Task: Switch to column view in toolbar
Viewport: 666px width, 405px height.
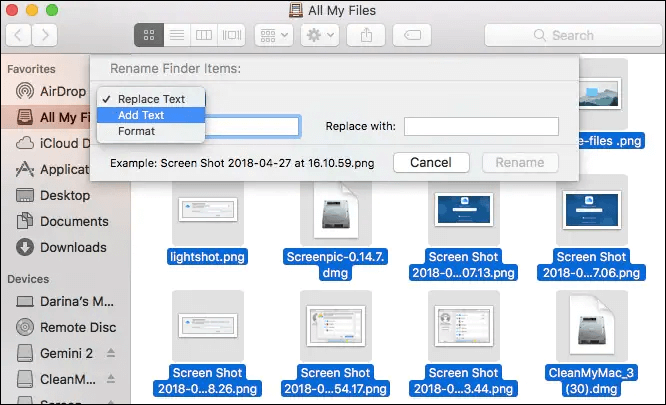Action: (x=204, y=35)
